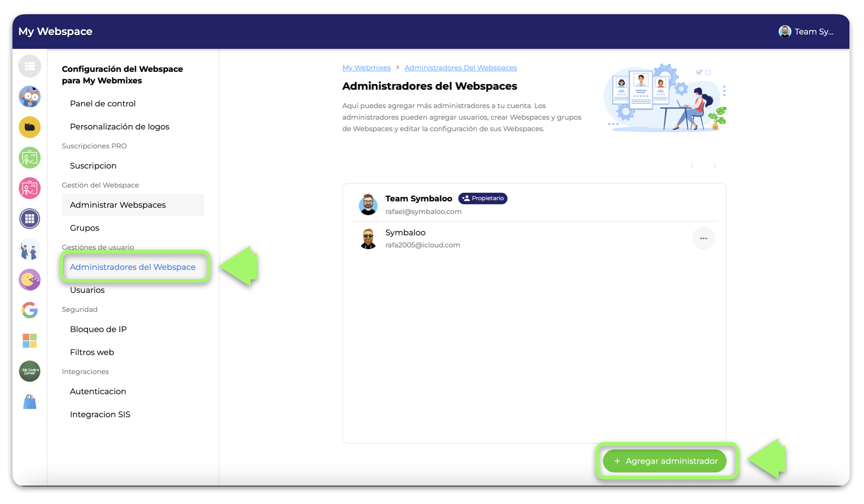864x504 pixels.
Task: Click the Suscripciones PRO section label
Action: coord(94,146)
